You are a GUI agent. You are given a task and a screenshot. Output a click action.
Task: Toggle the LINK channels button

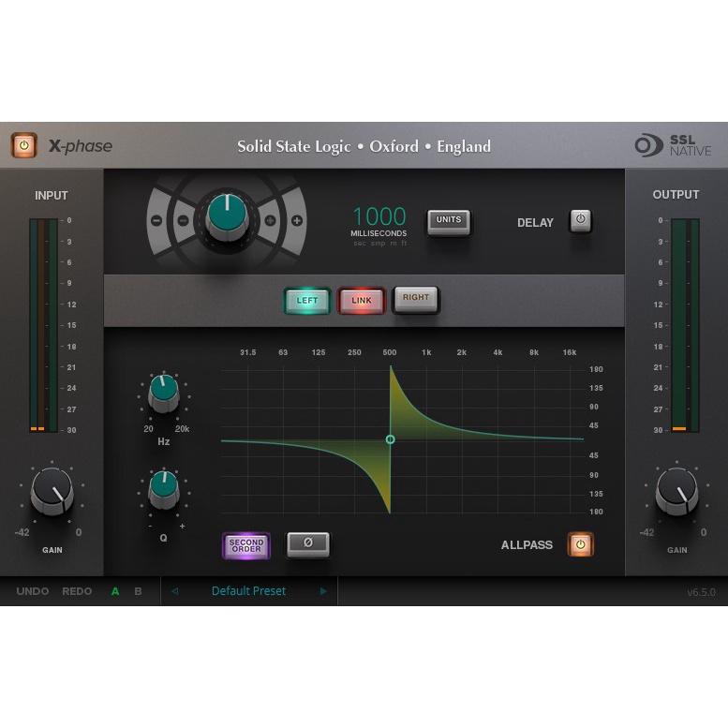pyautogui.click(x=362, y=300)
